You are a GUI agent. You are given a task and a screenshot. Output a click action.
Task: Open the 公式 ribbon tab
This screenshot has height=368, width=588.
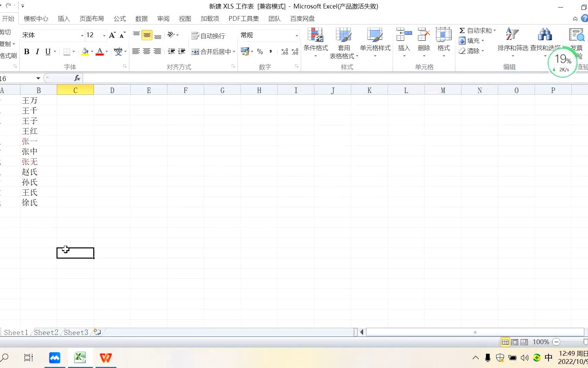[120, 19]
